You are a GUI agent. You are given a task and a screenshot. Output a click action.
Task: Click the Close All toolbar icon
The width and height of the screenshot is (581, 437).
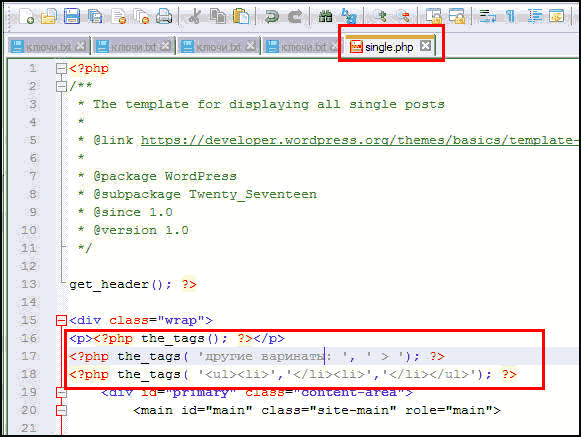(142, 16)
